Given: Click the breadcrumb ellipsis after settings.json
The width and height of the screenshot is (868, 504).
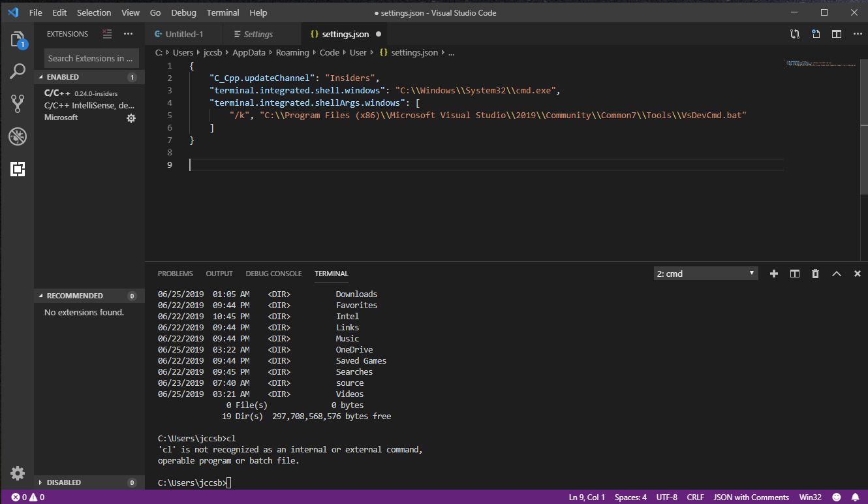Looking at the screenshot, I should click(451, 52).
